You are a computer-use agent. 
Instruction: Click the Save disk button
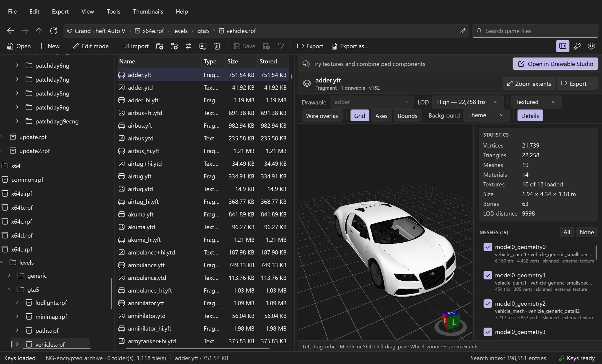244,46
